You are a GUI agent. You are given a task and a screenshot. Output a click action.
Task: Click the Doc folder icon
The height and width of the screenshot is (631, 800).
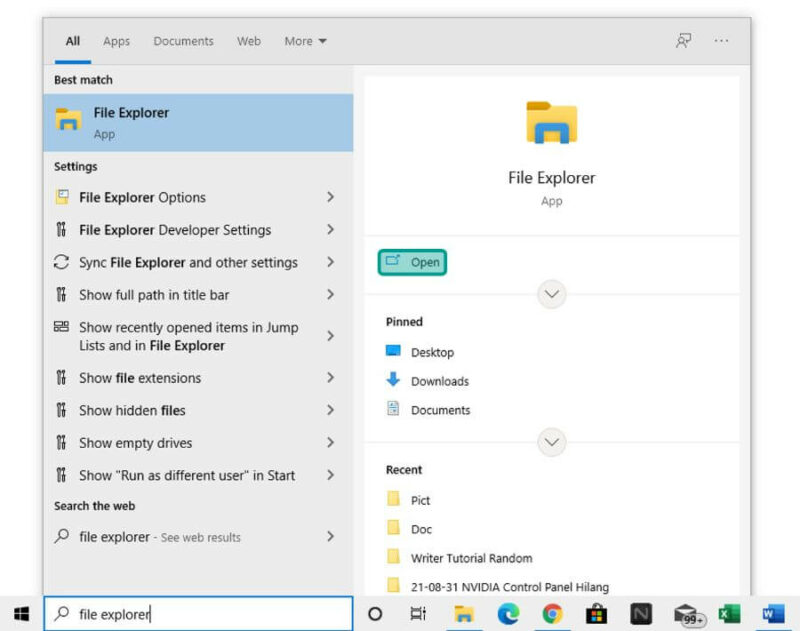(x=393, y=527)
